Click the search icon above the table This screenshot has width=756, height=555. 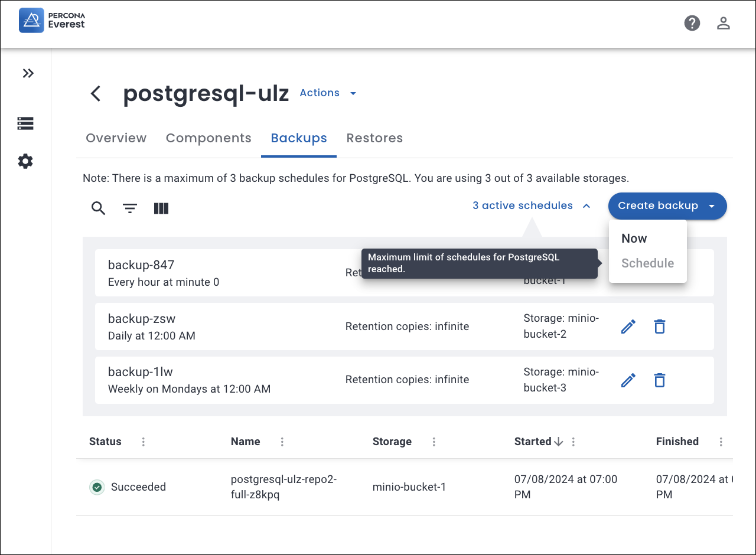click(x=98, y=208)
